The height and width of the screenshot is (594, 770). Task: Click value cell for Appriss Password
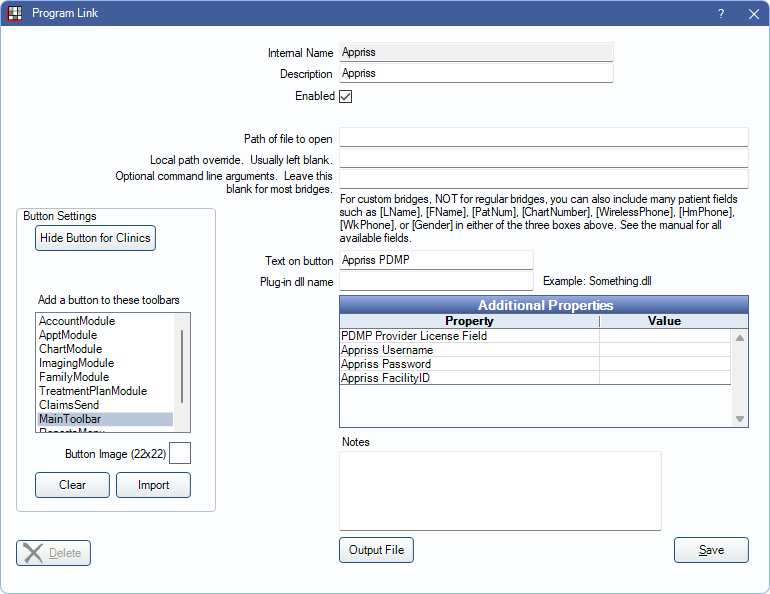click(665, 364)
